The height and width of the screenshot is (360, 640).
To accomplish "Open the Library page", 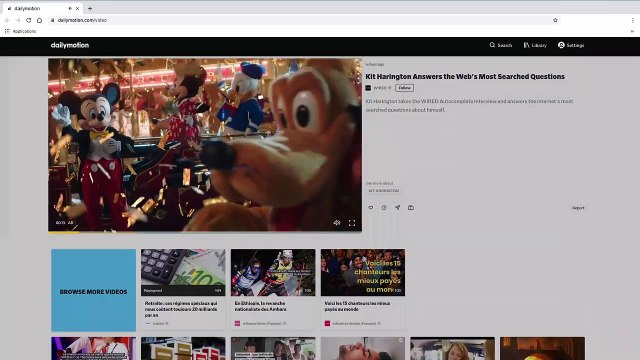I will 535,45.
